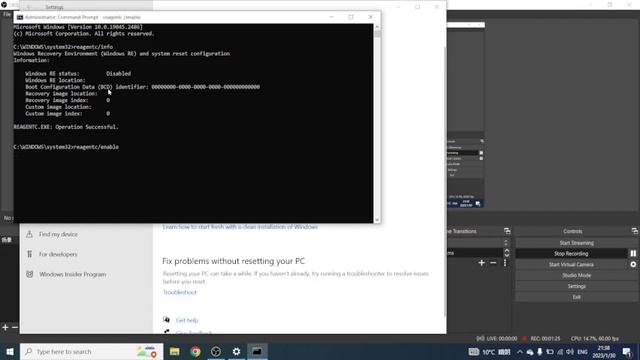The height and width of the screenshot is (360, 640).
Task: Remove transition with the minus icon in OBS
Action: (x=493, y=263)
